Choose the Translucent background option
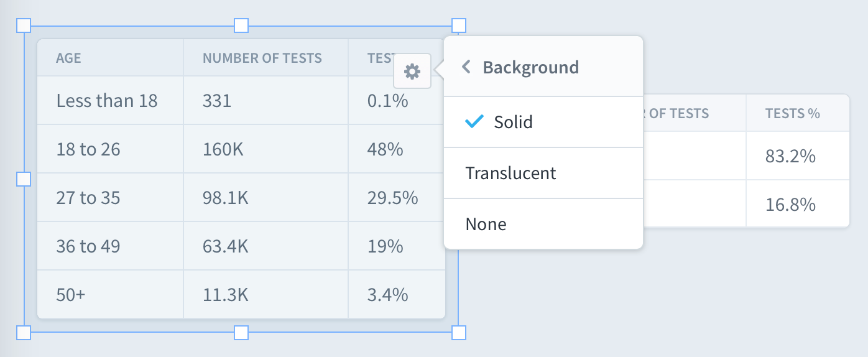The width and height of the screenshot is (868, 357). point(543,173)
